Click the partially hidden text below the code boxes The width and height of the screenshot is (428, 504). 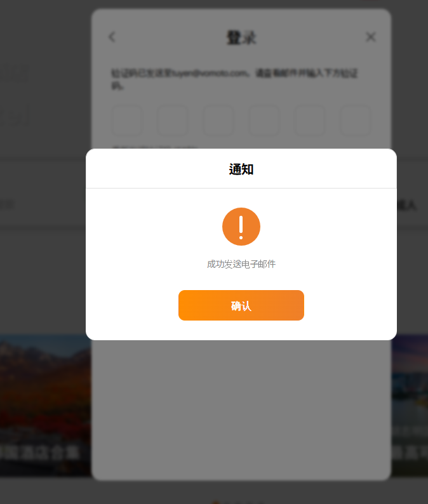[154, 147]
